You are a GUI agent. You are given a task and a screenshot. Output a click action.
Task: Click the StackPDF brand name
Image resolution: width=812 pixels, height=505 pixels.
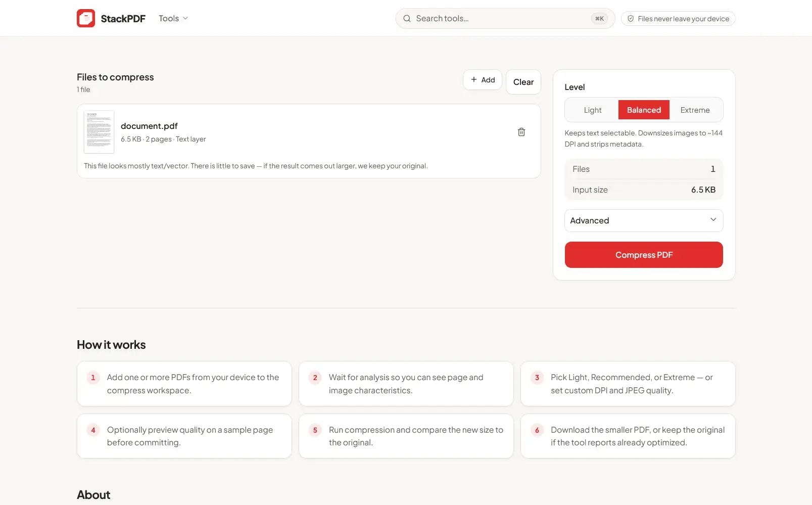coord(123,19)
